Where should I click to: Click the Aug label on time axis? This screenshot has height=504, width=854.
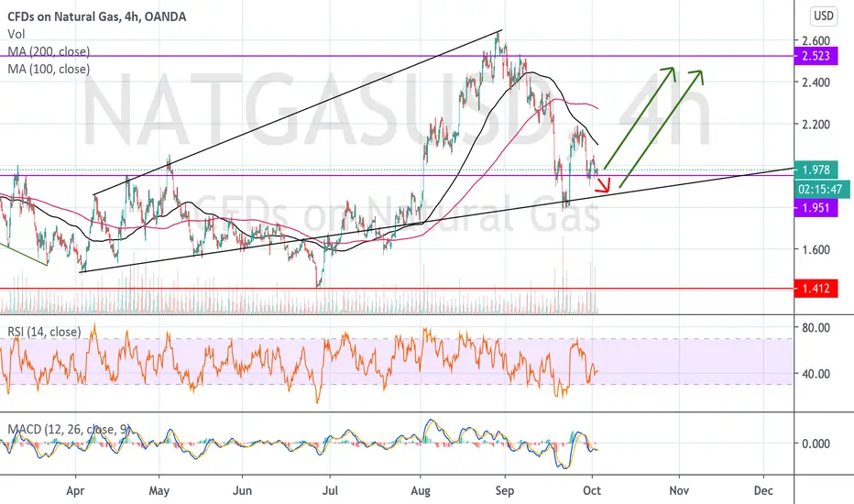click(421, 490)
